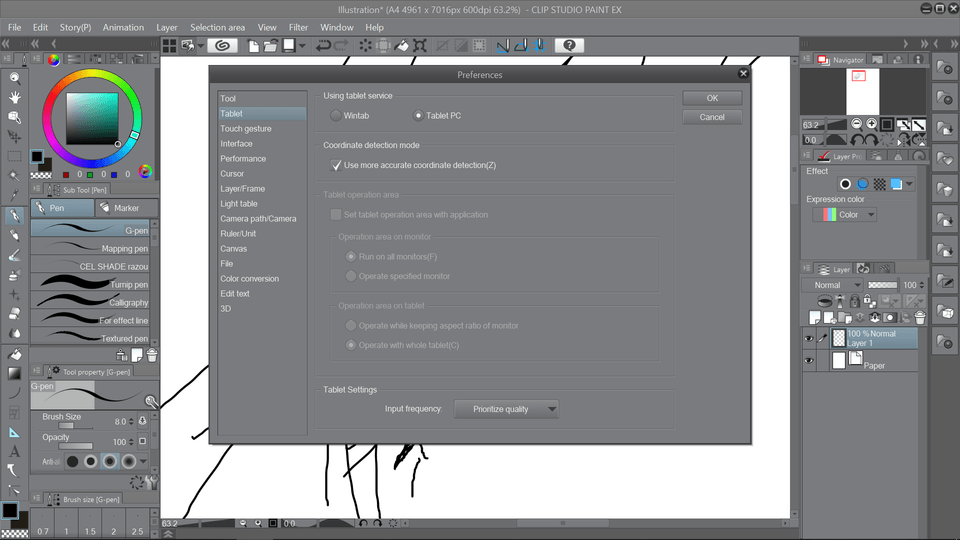Click Zoom in in Navigator panel
The image size is (960, 540).
[x=871, y=124]
